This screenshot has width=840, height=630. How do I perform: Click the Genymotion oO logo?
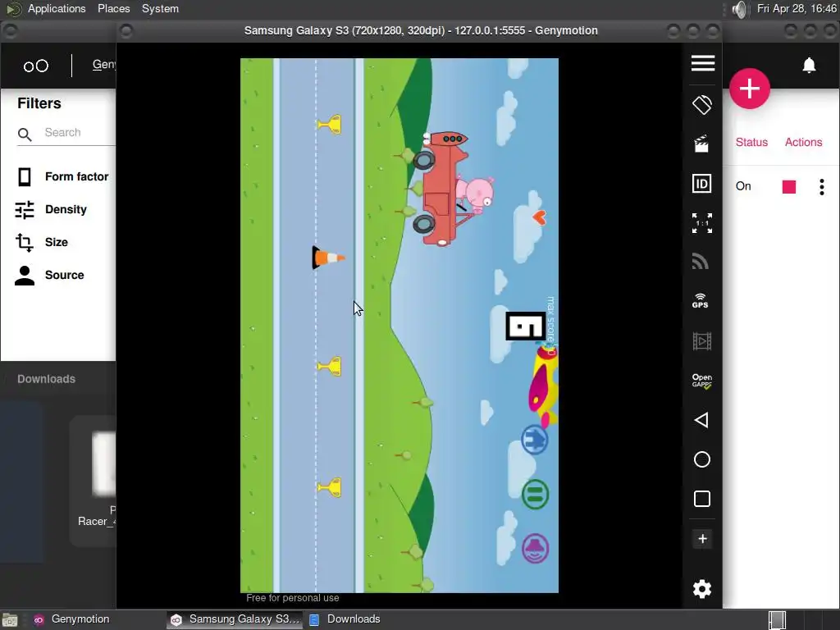click(x=36, y=66)
